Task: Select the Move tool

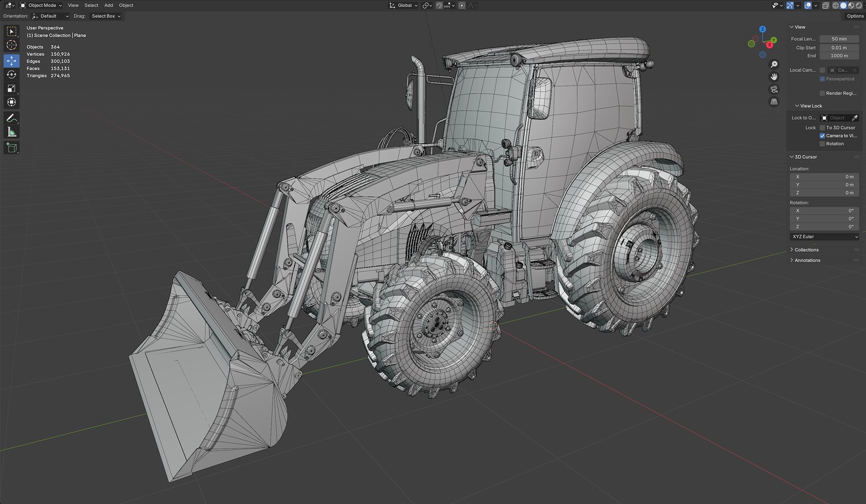Action: pos(12,61)
